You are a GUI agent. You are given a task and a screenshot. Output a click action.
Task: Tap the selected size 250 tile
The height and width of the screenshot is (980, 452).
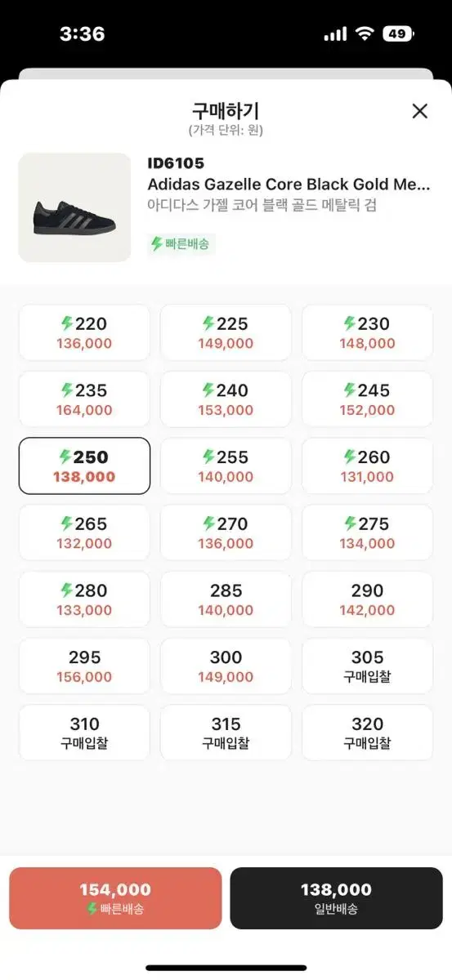tap(84, 466)
